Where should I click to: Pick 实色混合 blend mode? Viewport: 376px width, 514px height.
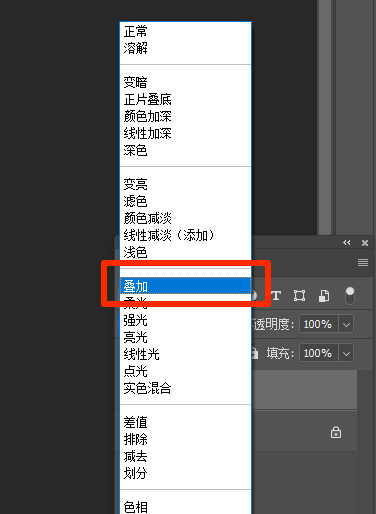[185, 388]
